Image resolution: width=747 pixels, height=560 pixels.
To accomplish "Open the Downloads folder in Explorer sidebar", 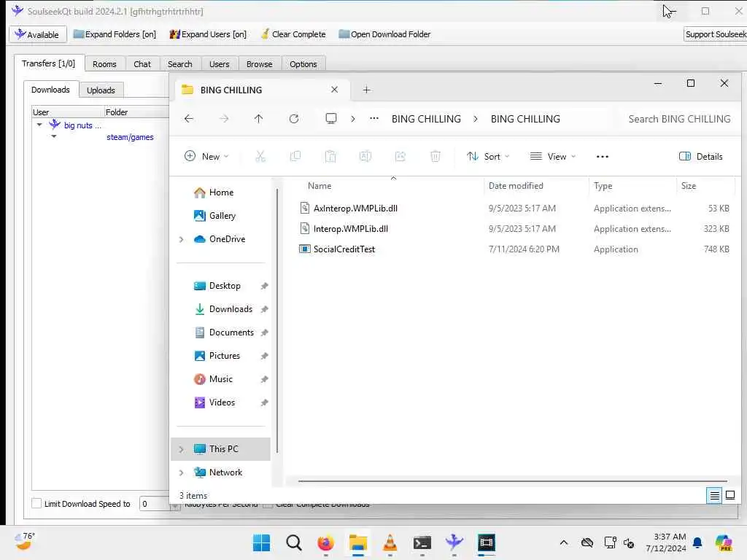I will (224, 309).
